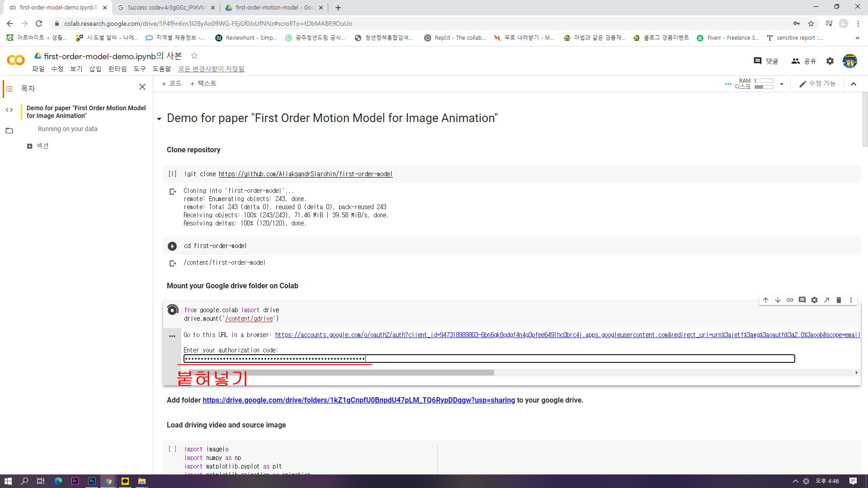Delete the cell with trash icon

pos(839,300)
